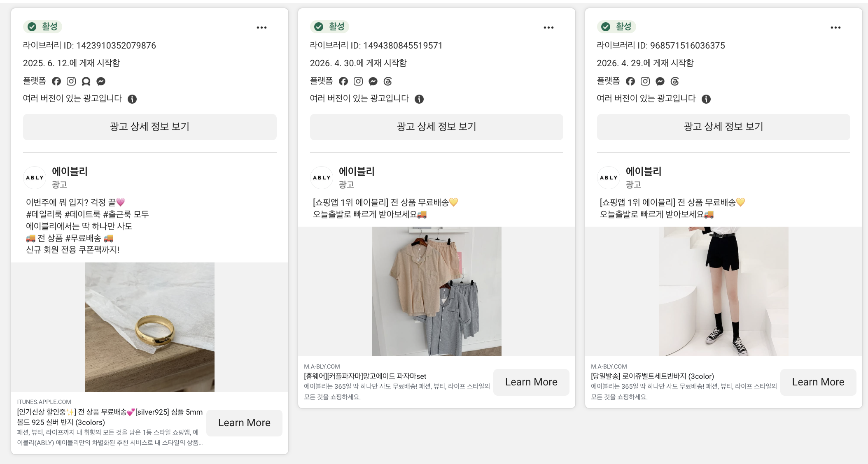Click ABLY logo avatar on ring ad

coord(35,178)
